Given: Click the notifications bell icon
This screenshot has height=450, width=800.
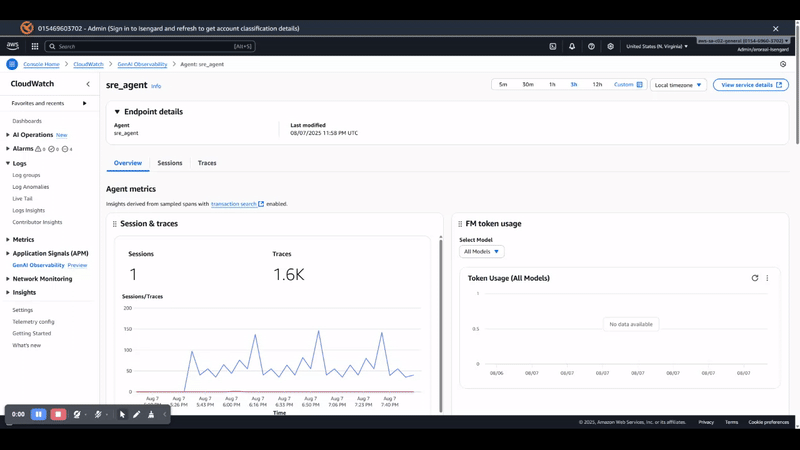Looking at the screenshot, I should [572, 46].
